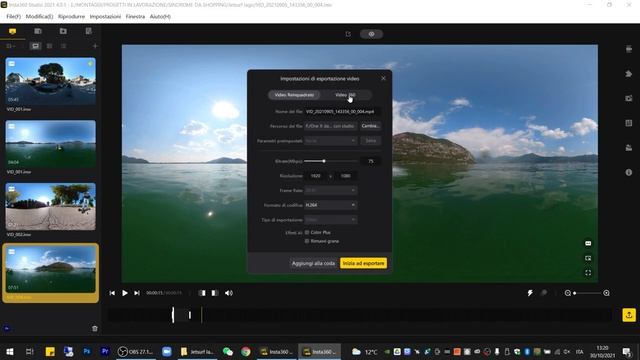Open the info icon in right sidebar
Screen dimensions: 640x360
point(629,173)
